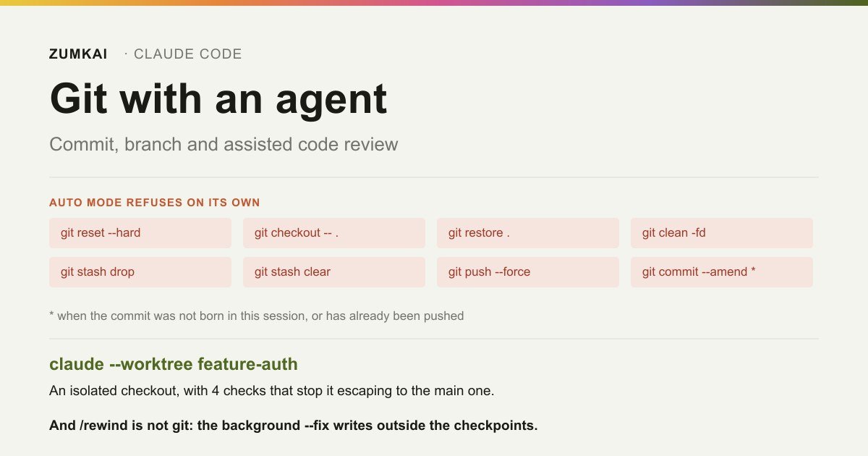868x456 pixels.
Task: Select the 'git reset --hard' chip
Action: coord(140,233)
